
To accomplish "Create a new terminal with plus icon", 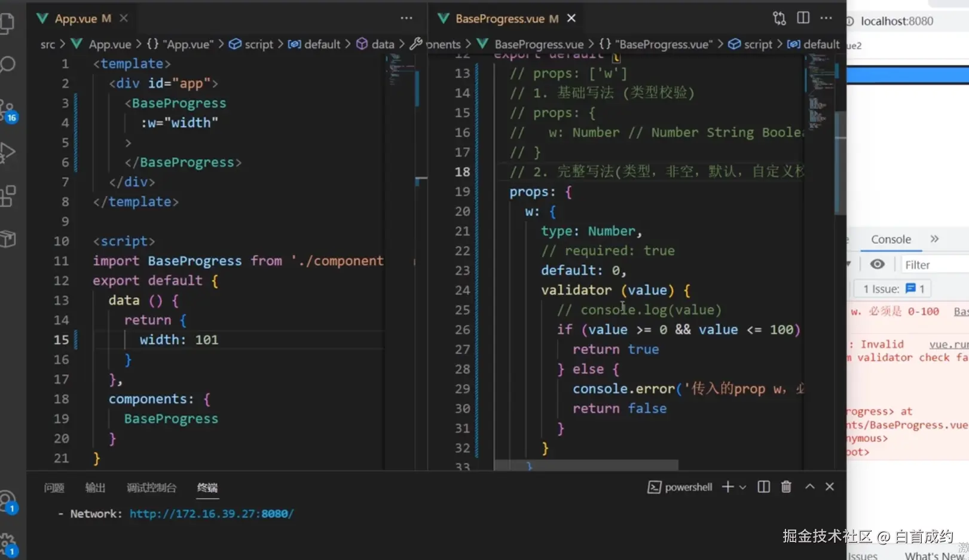I will pyautogui.click(x=727, y=487).
